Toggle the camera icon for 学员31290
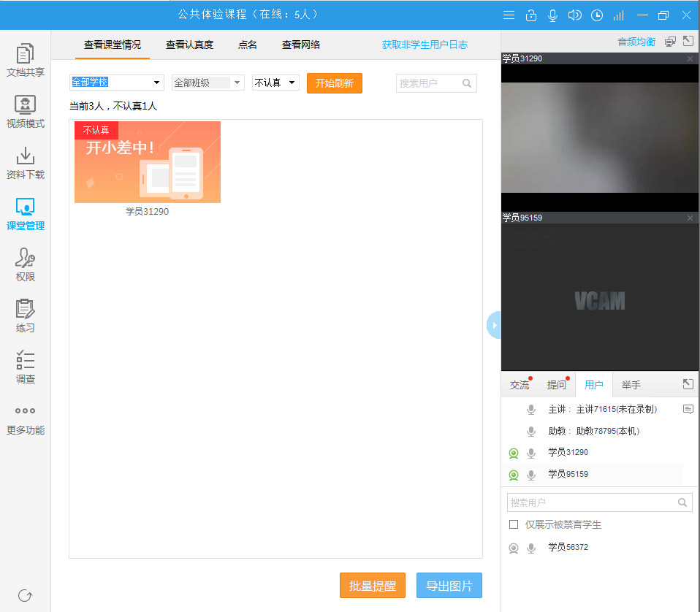 [x=514, y=454]
